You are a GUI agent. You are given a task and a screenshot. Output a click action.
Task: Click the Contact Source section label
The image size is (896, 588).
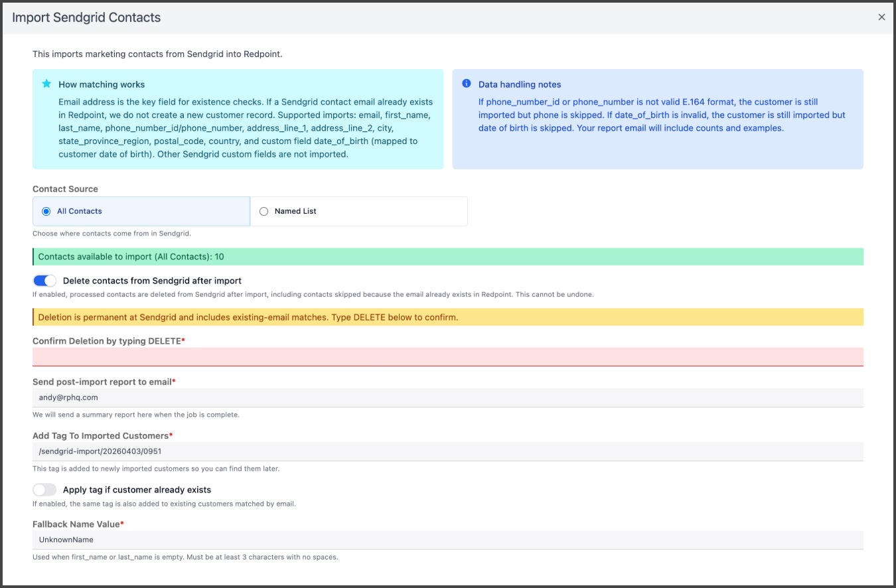65,189
